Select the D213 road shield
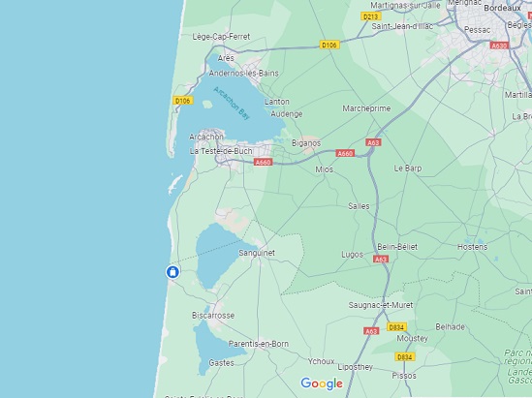The width and height of the screenshot is (532, 398). 370,16
